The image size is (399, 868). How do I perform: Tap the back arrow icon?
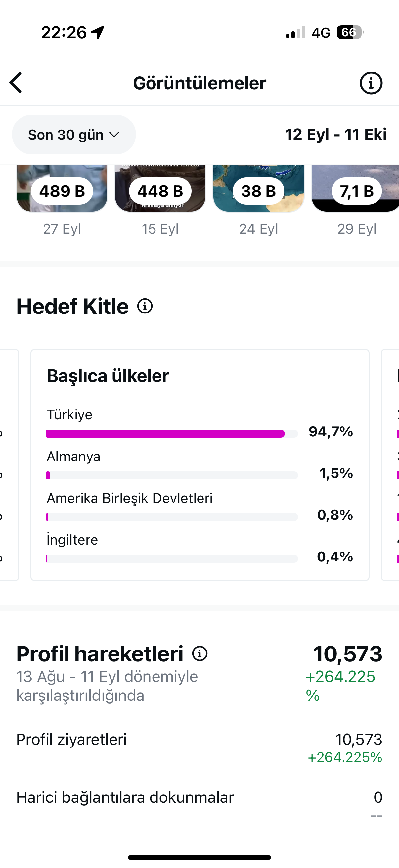click(16, 82)
